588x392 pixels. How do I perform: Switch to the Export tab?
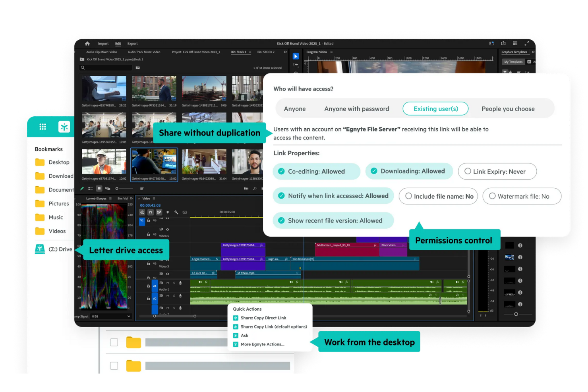coord(133,44)
